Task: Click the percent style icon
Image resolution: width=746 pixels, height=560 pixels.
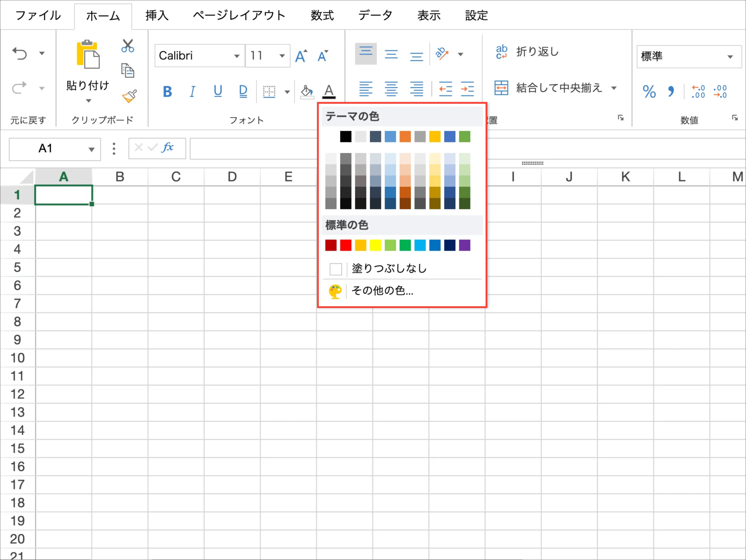Action: [x=649, y=91]
